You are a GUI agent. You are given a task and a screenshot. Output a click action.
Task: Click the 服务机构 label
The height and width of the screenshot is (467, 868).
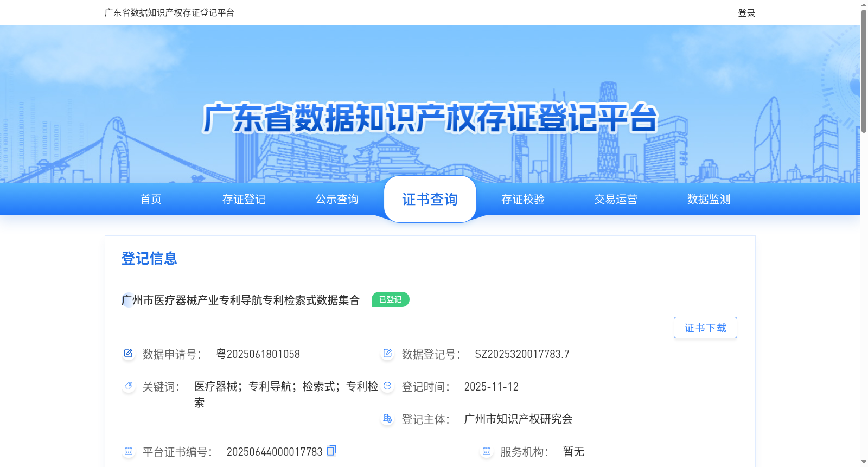click(x=525, y=452)
